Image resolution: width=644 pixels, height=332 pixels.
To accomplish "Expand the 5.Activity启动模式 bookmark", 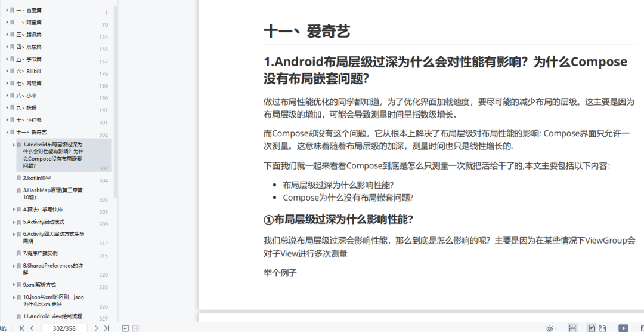I will tap(14, 222).
